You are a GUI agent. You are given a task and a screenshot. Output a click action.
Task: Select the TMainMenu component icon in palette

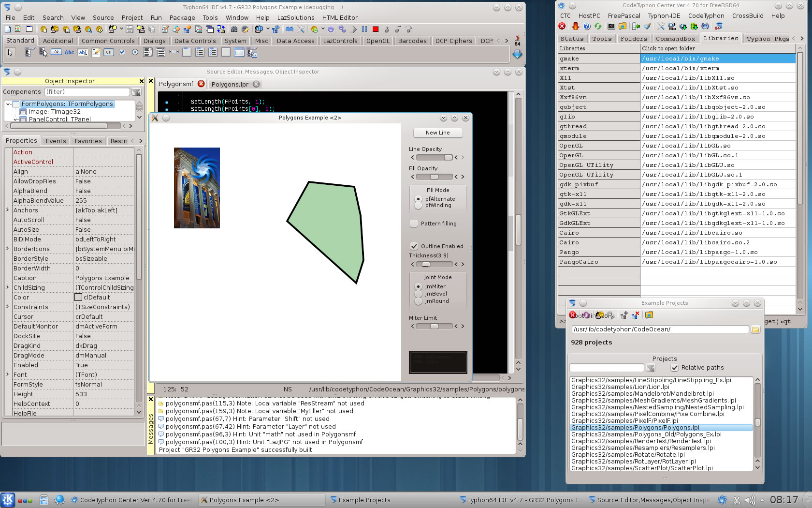[29, 52]
